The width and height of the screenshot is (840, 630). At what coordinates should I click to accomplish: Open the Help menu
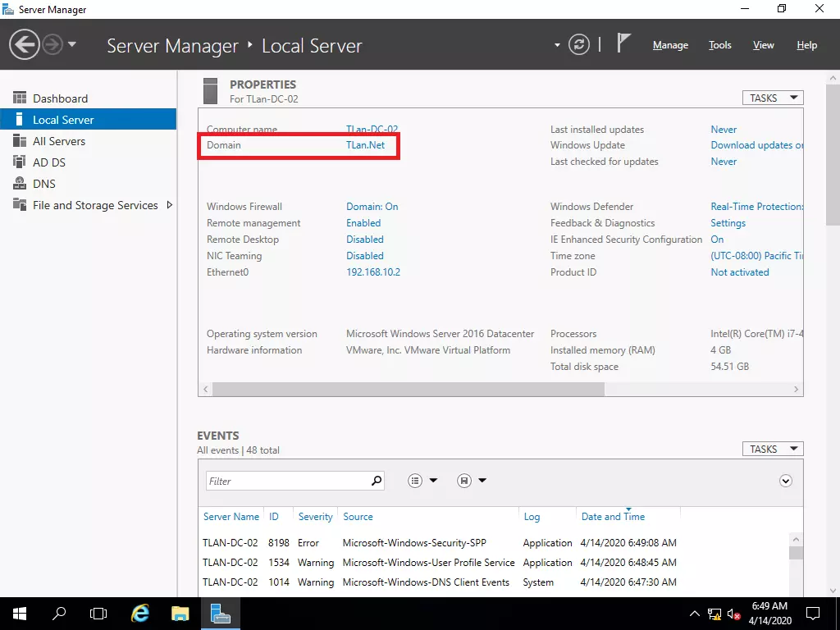[807, 46]
